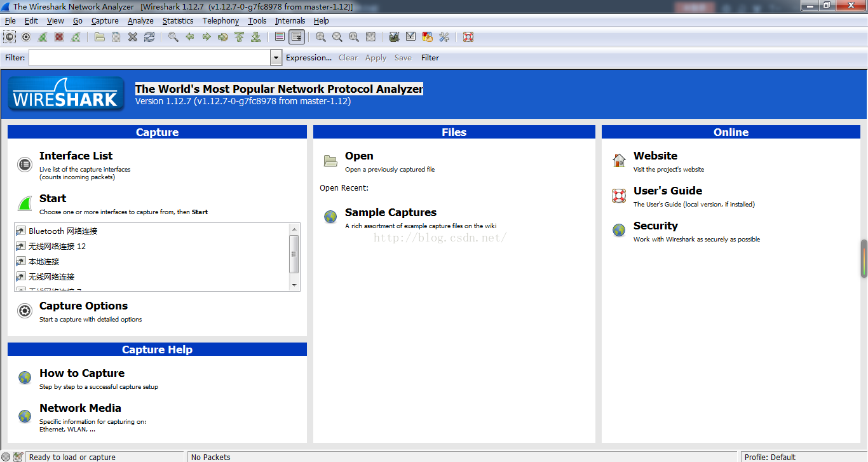Open the Network Media help link
Viewport: 868px width, 462px height.
(x=80, y=408)
